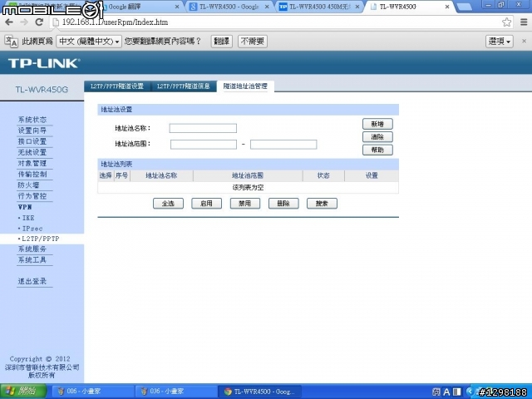Click the input method A tray icon

[x=446, y=392]
